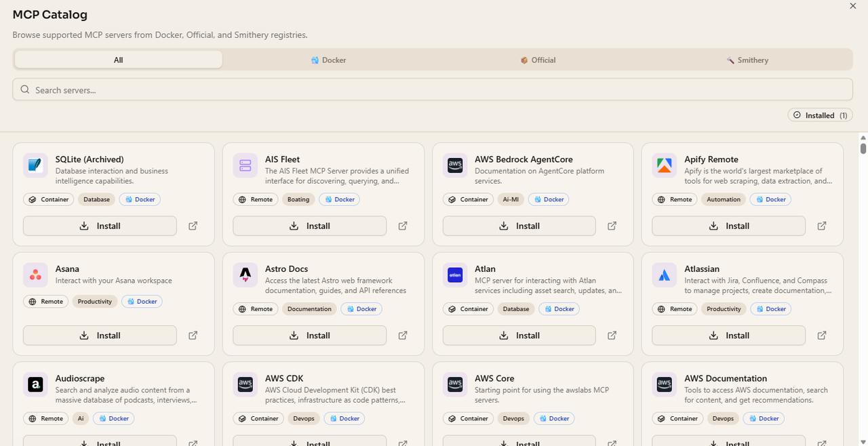This screenshot has width=868, height=446.
Task: Switch to the Official registry tab
Action: (x=538, y=60)
